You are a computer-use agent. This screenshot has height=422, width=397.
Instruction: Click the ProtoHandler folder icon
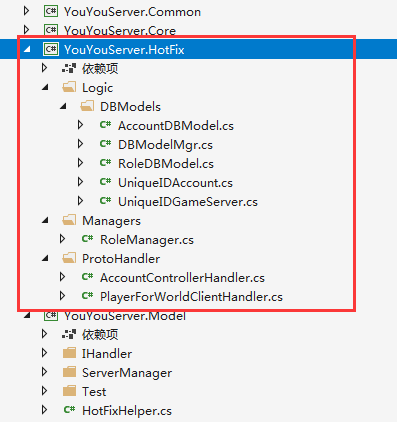pos(69,258)
